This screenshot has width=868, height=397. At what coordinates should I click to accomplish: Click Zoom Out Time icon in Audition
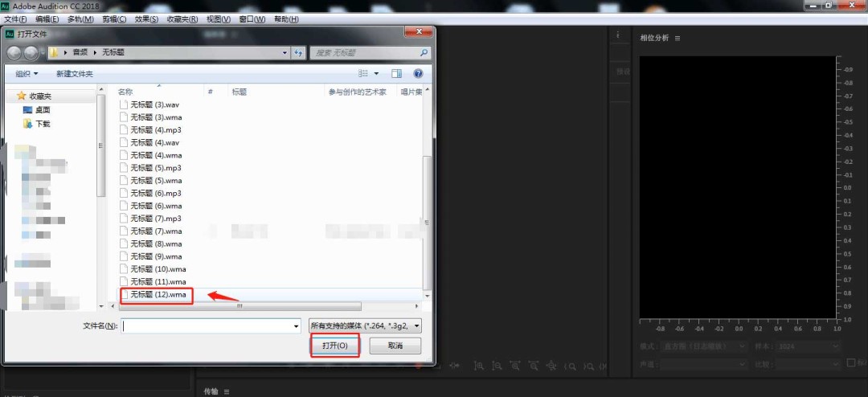[x=533, y=366]
